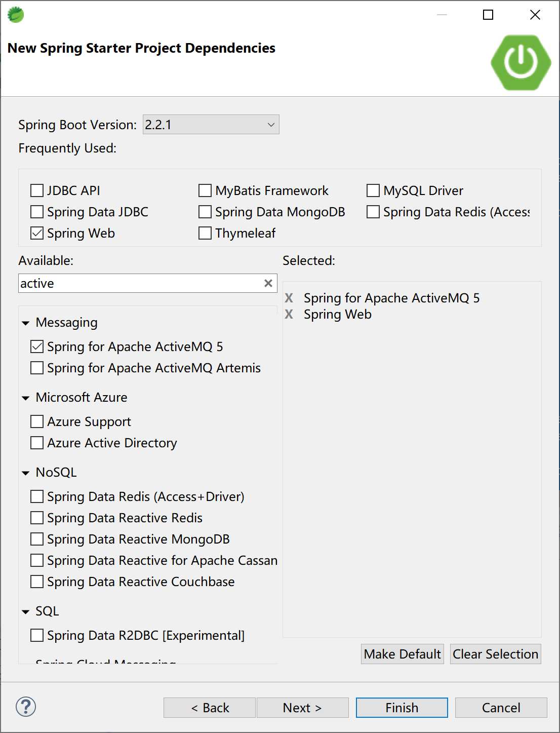Viewport: 560px width, 733px height.
Task: Click the 'NoSQL' category label
Action: point(56,472)
